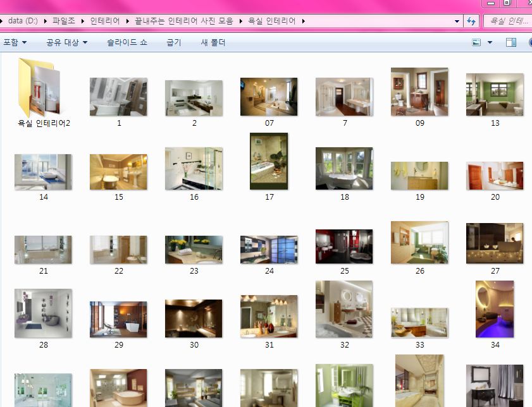This screenshot has width=532, height=407.
Task: Select image thumbnail named 26
Action: pyautogui.click(x=419, y=242)
